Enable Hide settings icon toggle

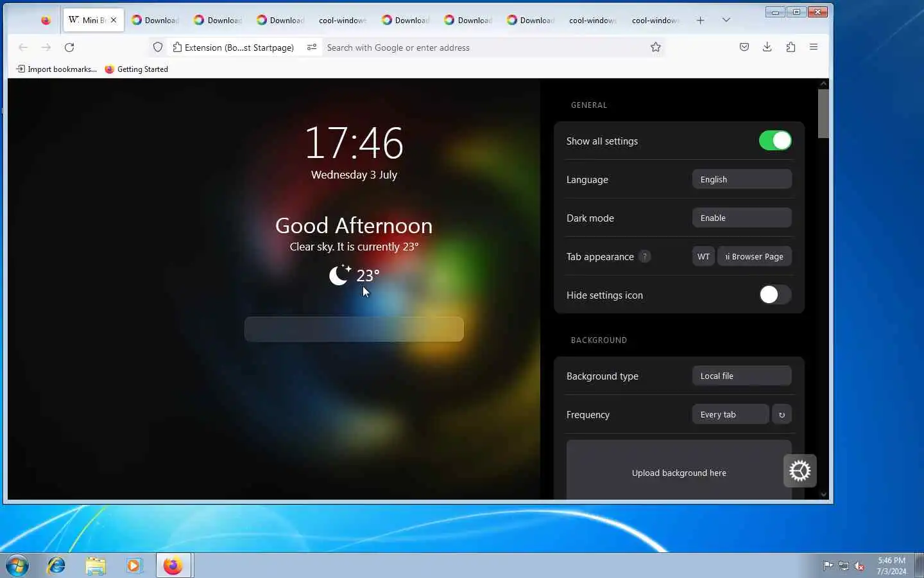774,295
